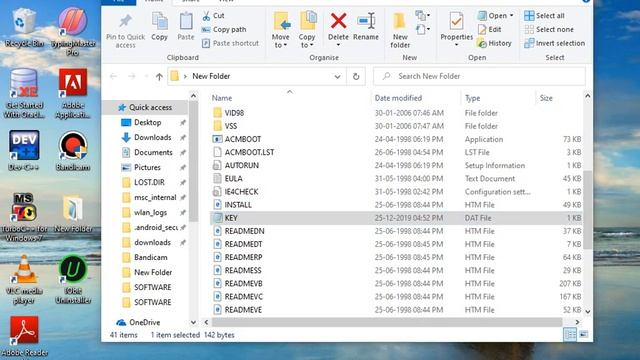Open Bandicam desktop shortcut
Image resolution: width=640 pixels, height=360 pixels.
click(73, 151)
